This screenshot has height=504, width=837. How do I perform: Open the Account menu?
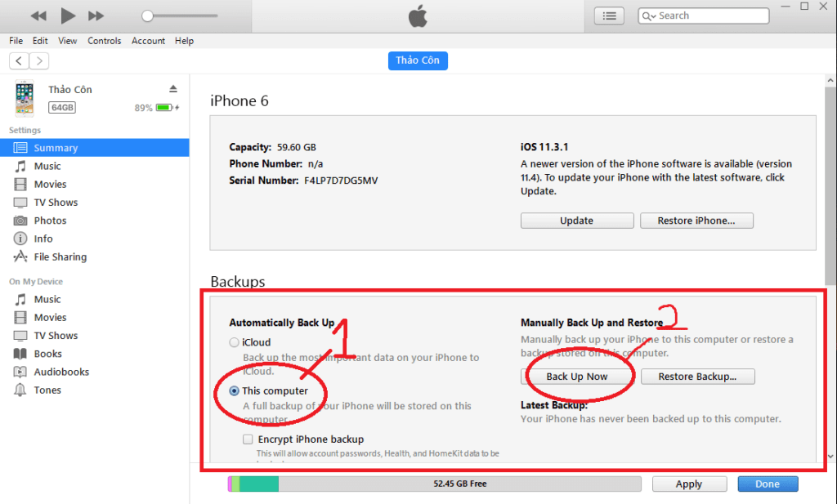[148, 41]
